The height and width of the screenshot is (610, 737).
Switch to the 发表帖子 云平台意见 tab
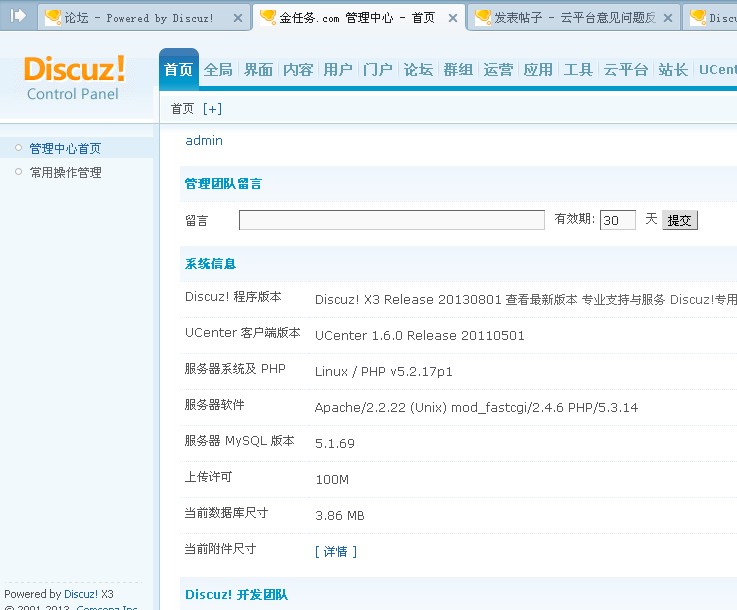point(573,17)
